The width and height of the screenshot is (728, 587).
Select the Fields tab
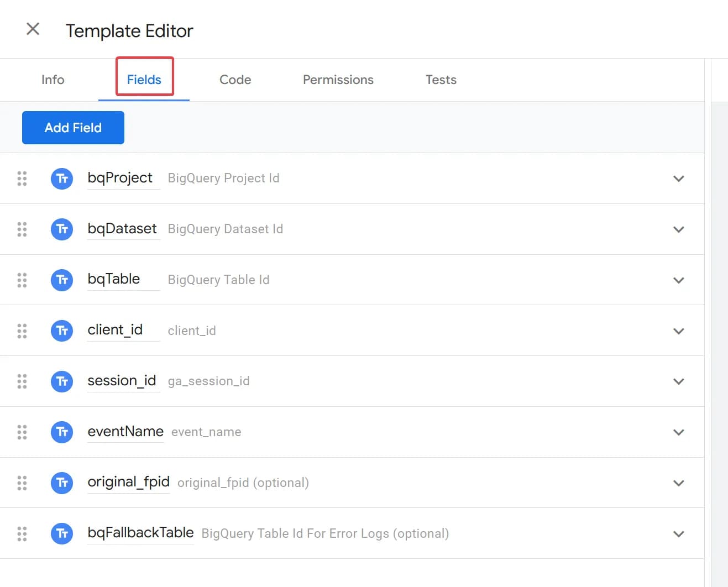[144, 80]
